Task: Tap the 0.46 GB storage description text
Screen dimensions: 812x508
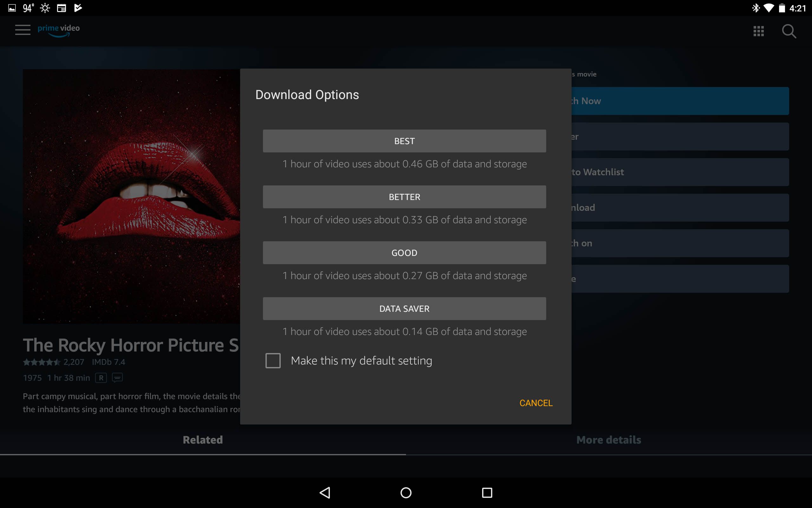Action: (x=404, y=164)
